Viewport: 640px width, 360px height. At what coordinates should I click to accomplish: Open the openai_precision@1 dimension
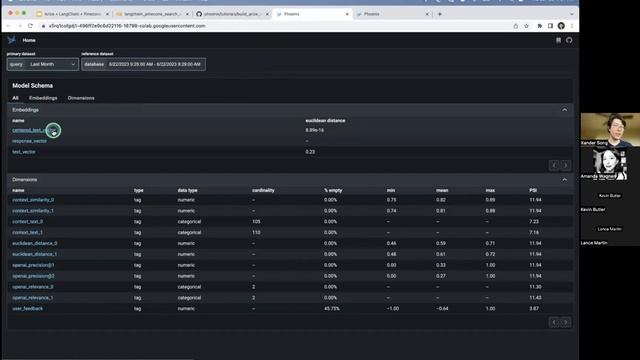(x=33, y=265)
